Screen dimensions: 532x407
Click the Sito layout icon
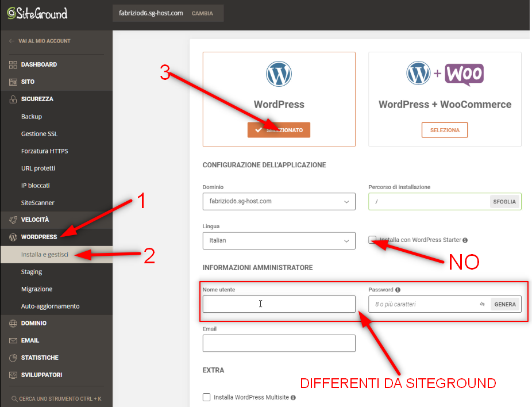click(x=13, y=82)
